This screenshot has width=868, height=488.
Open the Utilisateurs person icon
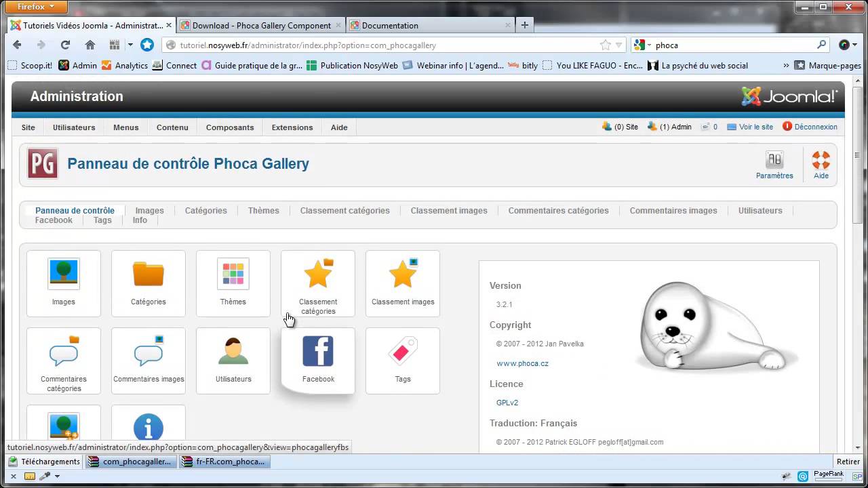[x=233, y=361]
